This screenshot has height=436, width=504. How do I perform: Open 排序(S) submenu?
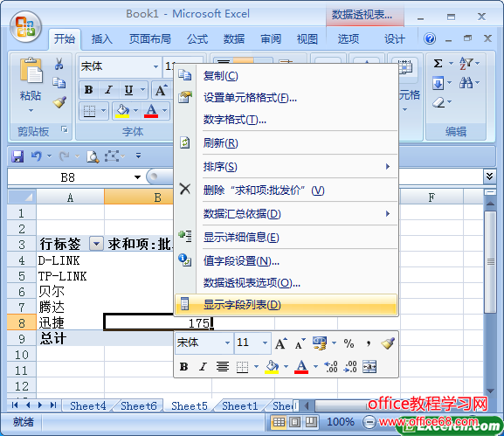coord(287,167)
